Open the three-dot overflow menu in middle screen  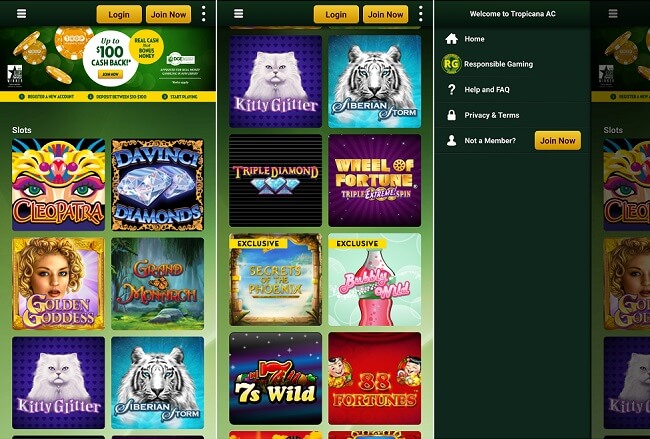[420, 14]
